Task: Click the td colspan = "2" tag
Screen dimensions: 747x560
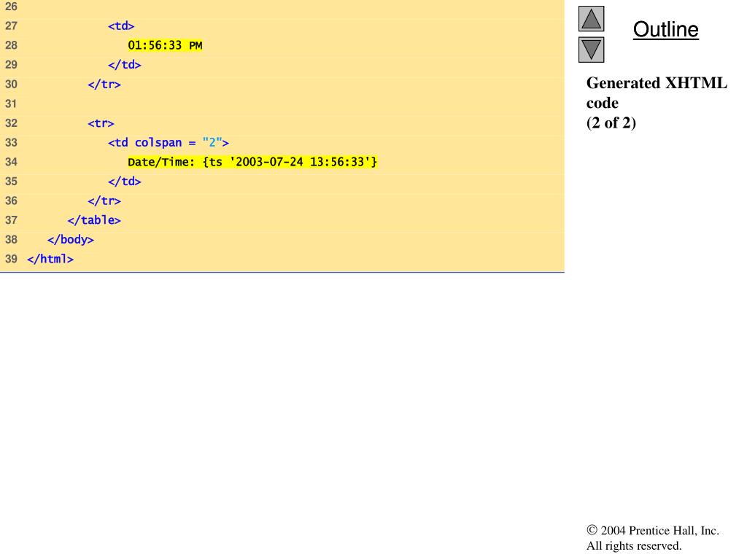Action: click(x=169, y=142)
